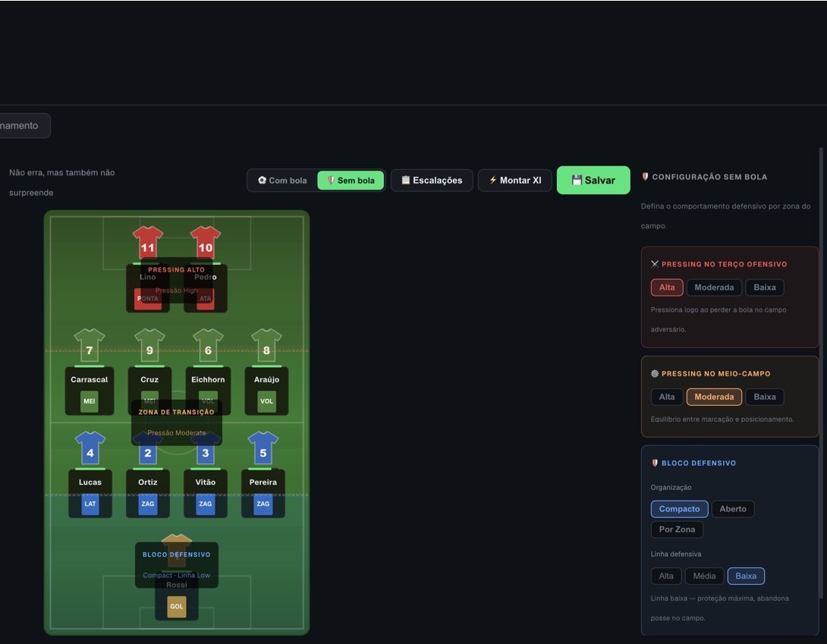Click the gear icon beside Pressing no Meio-Campo
The height and width of the screenshot is (644, 827).
(655, 373)
